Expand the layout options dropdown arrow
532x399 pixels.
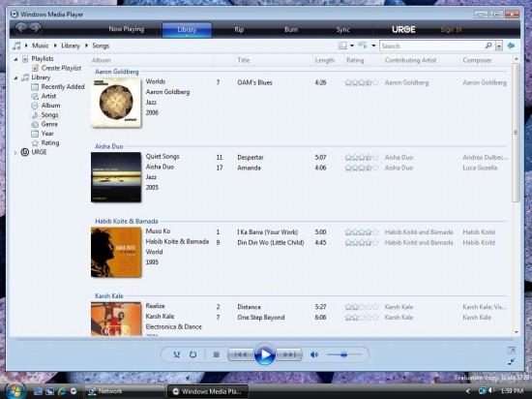352,46
